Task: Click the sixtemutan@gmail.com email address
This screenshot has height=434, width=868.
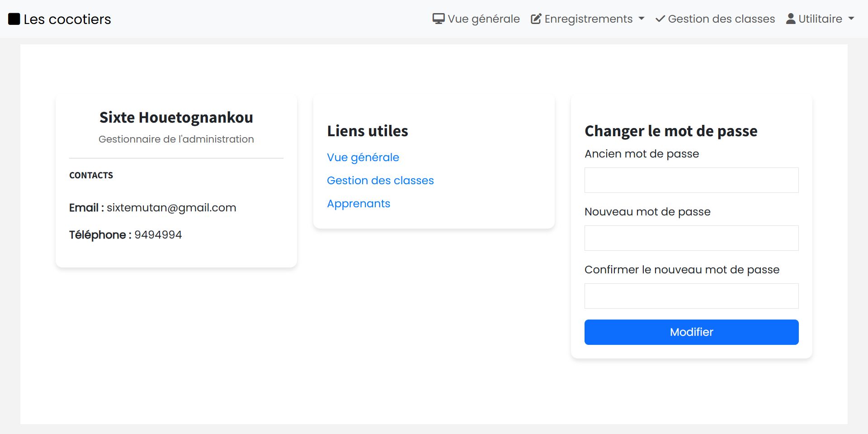Action: (171, 208)
